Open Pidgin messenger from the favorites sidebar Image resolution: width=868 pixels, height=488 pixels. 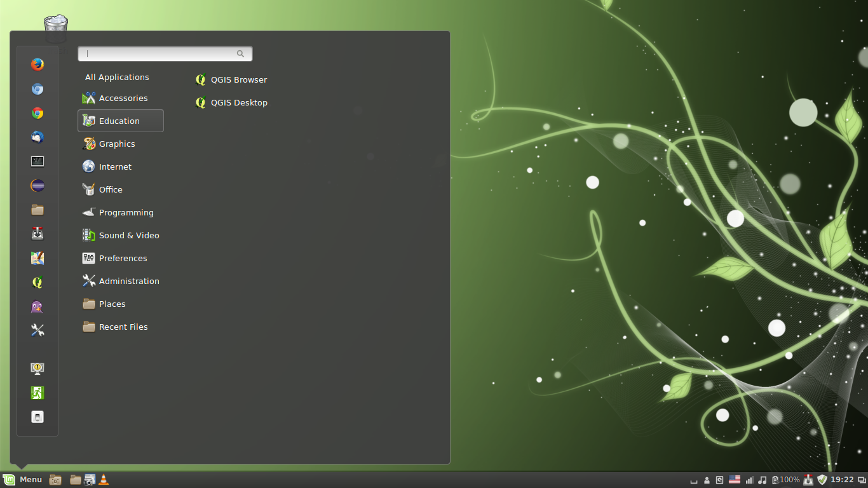tap(37, 306)
